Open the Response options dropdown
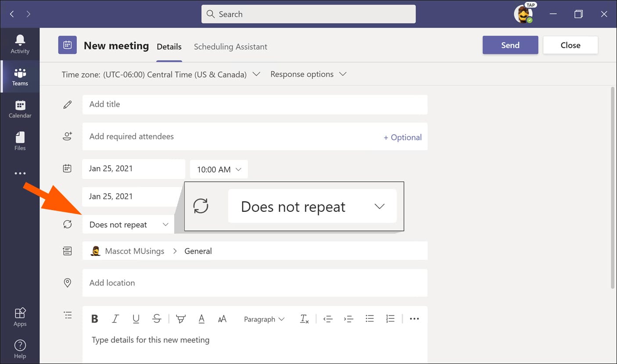Viewport: 617px width, 364px height. coord(308,74)
